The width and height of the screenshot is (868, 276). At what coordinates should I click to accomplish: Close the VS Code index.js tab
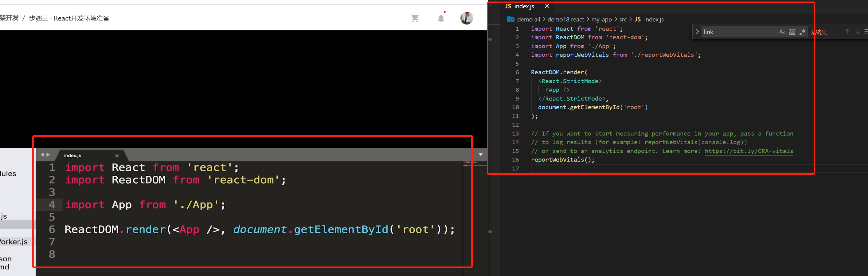coord(547,6)
